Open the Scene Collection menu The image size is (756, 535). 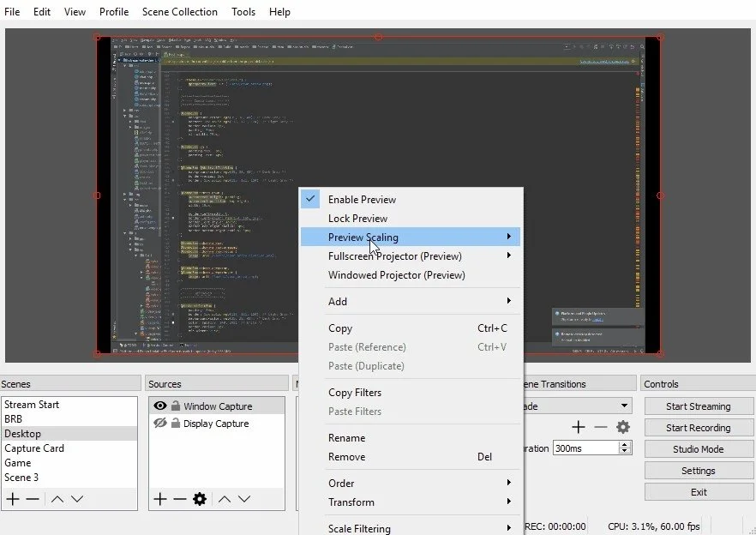180,12
